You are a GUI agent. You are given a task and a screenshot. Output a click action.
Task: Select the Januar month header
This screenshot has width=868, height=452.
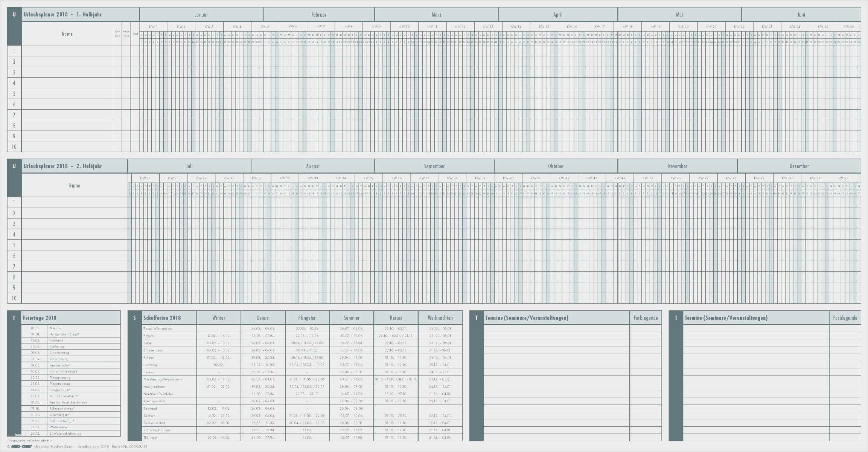(x=201, y=15)
